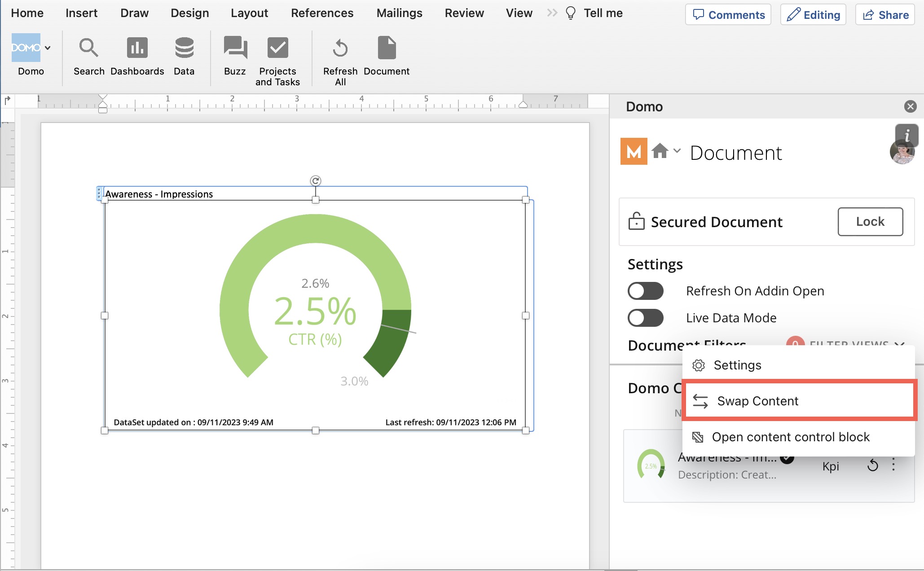This screenshot has width=924, height=571.
Task: Open the Domo Search tool
Action: [x=88, y=54]
